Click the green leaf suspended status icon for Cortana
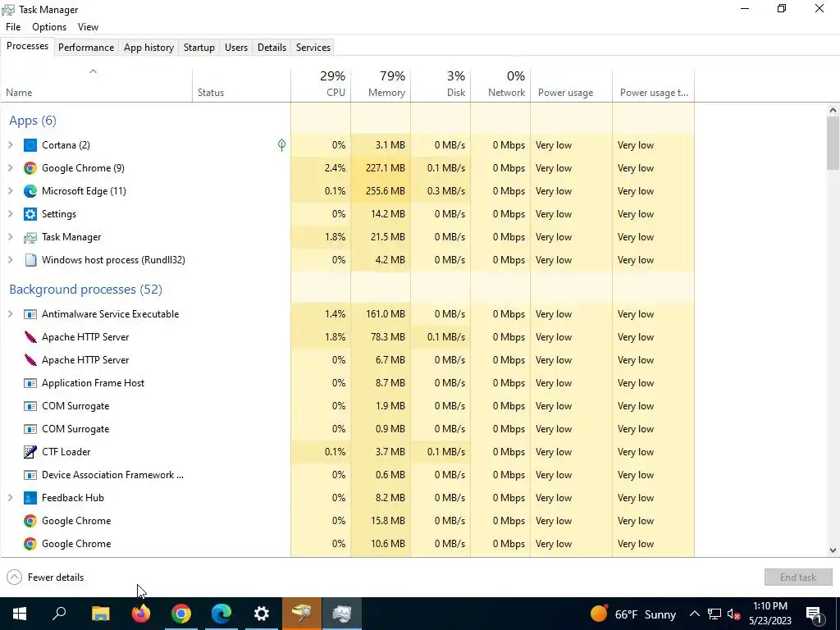Viewport: 840px width, 630px height. coord(282,145)
